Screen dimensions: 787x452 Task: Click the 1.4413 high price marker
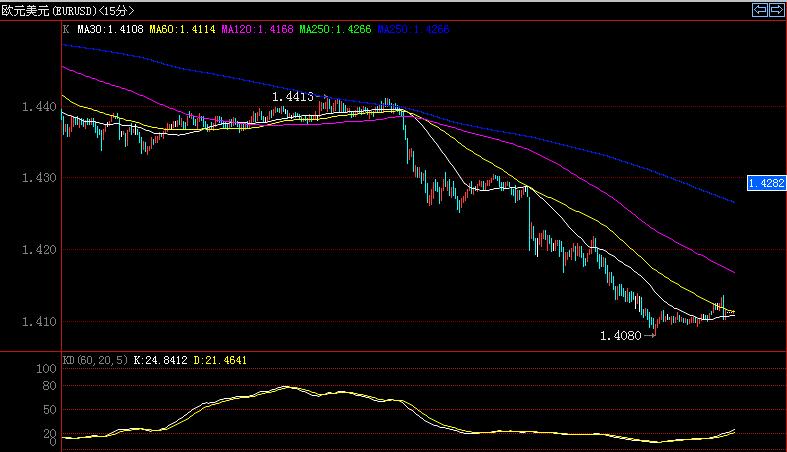click(293, 97)
